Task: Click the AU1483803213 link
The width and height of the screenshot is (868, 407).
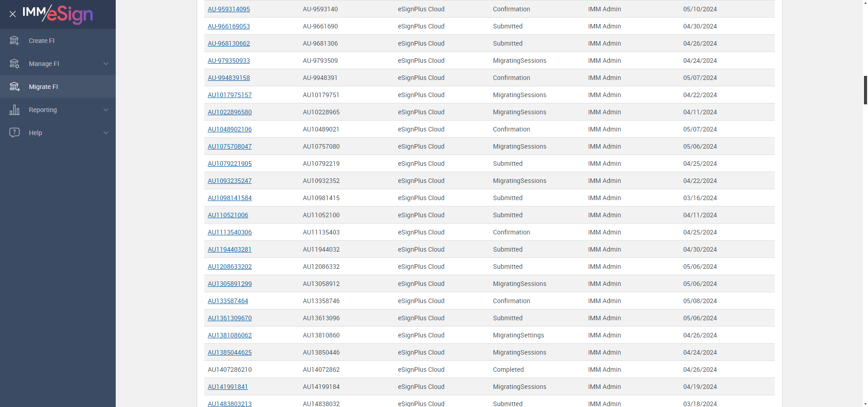Action: (x=230, y=403)
